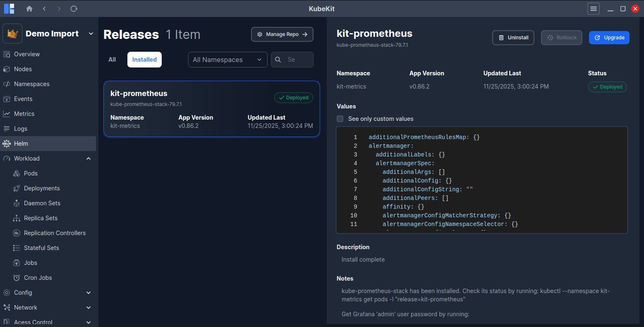Click the Upgrade button
Screen dimensions: 644x327
[609, 38]
